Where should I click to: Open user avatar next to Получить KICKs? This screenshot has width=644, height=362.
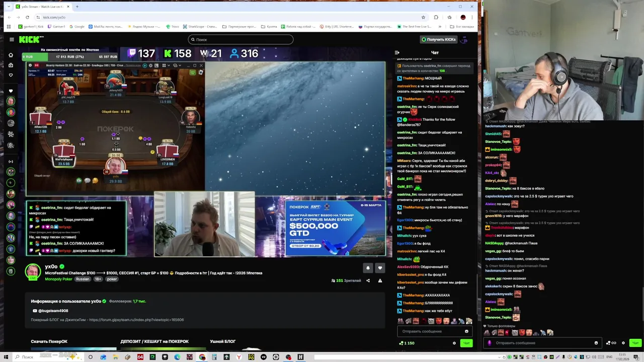coord(464,39)
